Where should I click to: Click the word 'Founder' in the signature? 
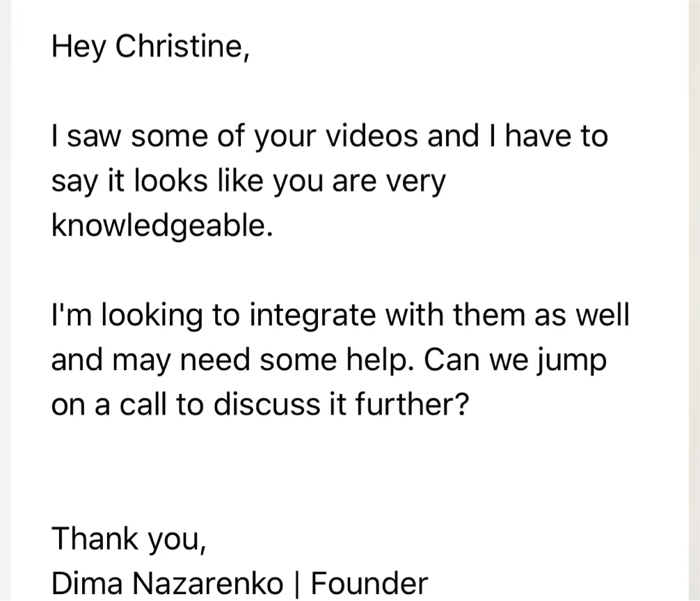369,583
